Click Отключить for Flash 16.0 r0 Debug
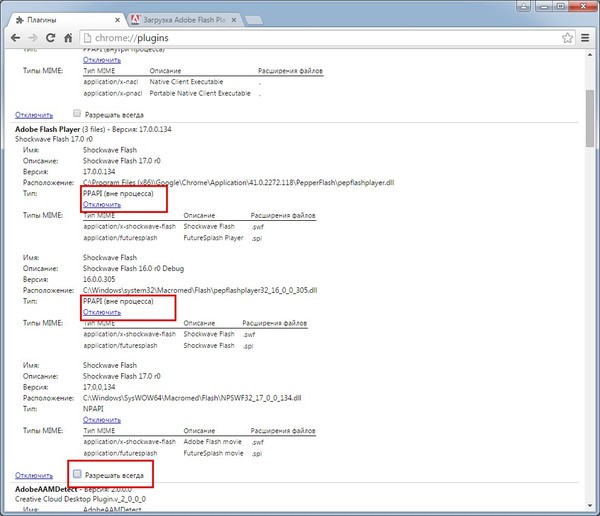The height and width of the screenshot is (516, 600). tap(102, 312)
